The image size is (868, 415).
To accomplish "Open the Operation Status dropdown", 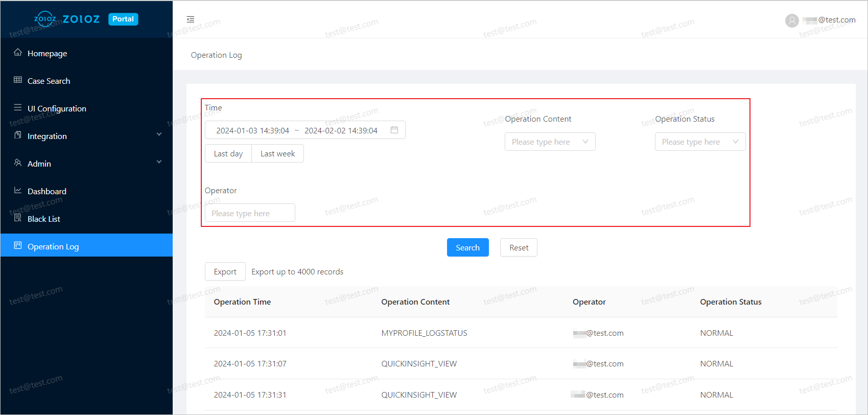I will click(x=700, y=142).
